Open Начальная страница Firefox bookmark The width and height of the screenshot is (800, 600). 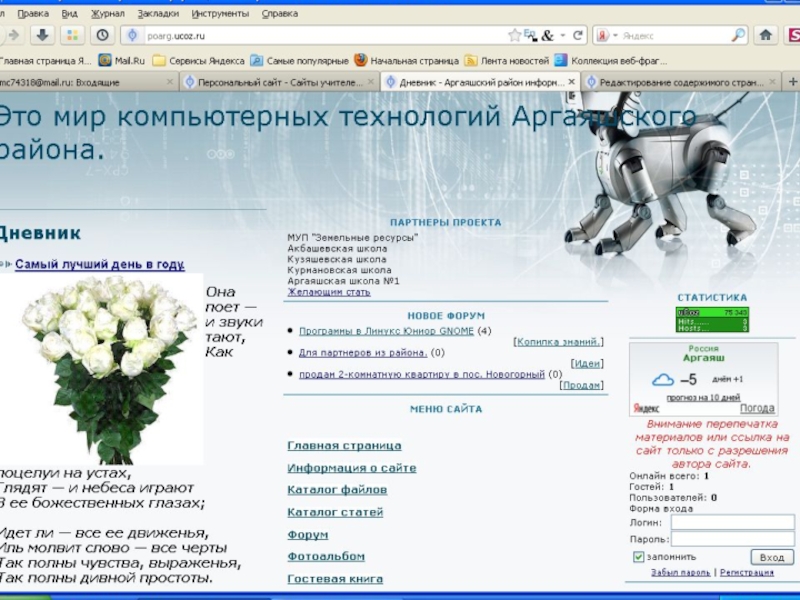coord(407,61)
